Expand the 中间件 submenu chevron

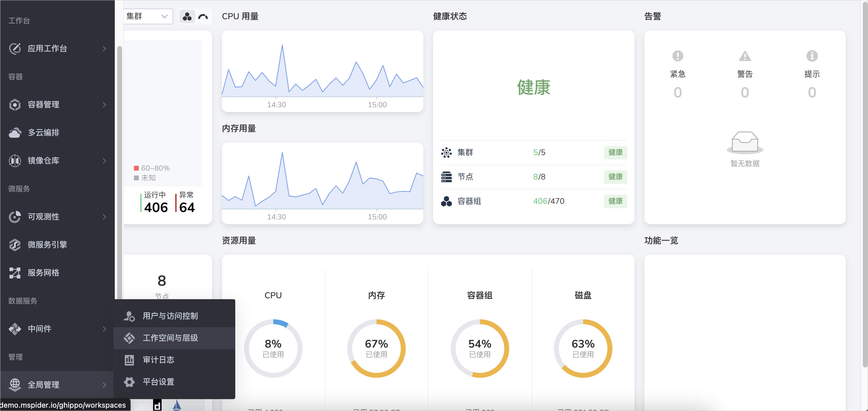pyautogui.click(x=104, y=329)
